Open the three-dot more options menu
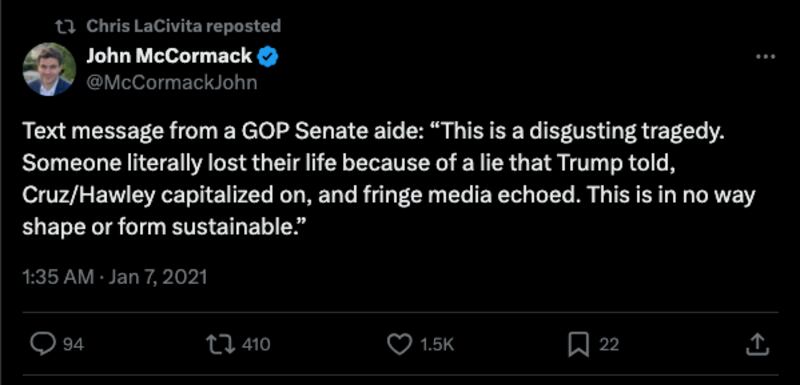 (765, 57)
